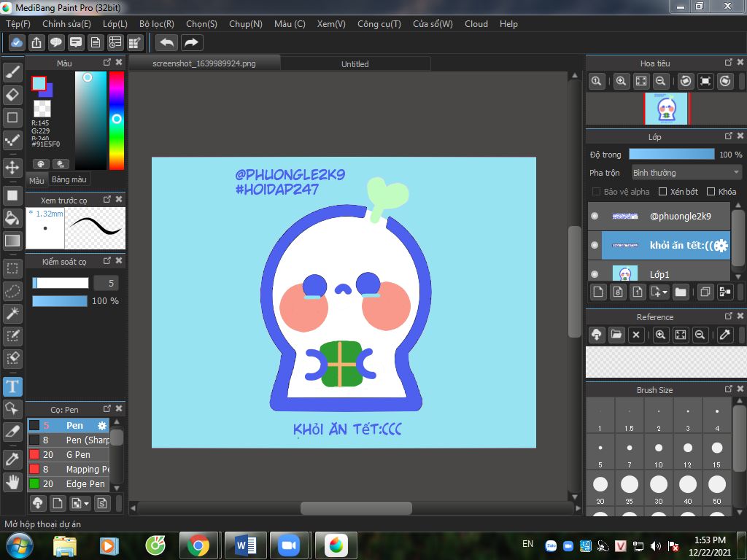Viewport: 747px width, 560px height.
Task: Open the Công cụ(T) tools menu
Action: pos(379,24)
